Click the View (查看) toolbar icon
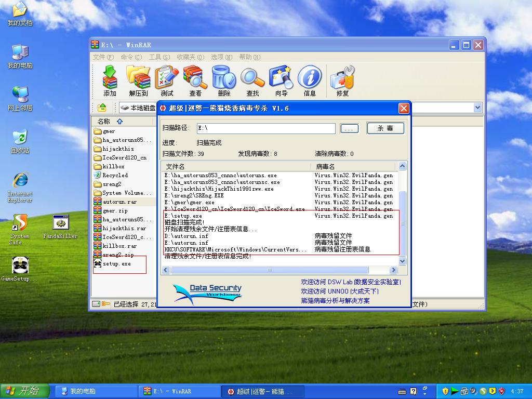Screen dimensions: 532x399 point(195,81)
